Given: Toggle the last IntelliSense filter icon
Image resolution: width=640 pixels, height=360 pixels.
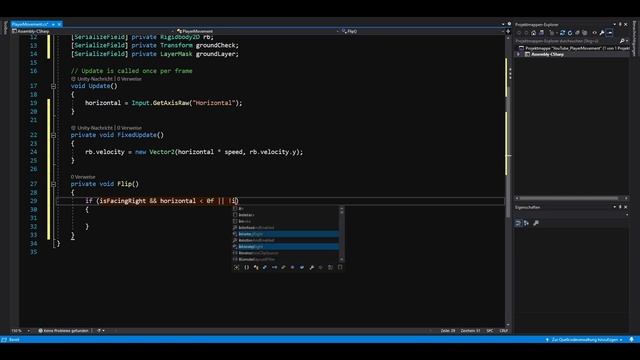Looking at the screenshot, I should coord(340,267).
